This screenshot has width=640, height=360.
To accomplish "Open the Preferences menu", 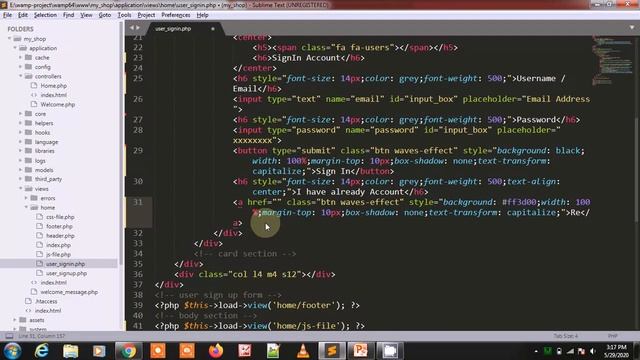I will pos(176,15).
